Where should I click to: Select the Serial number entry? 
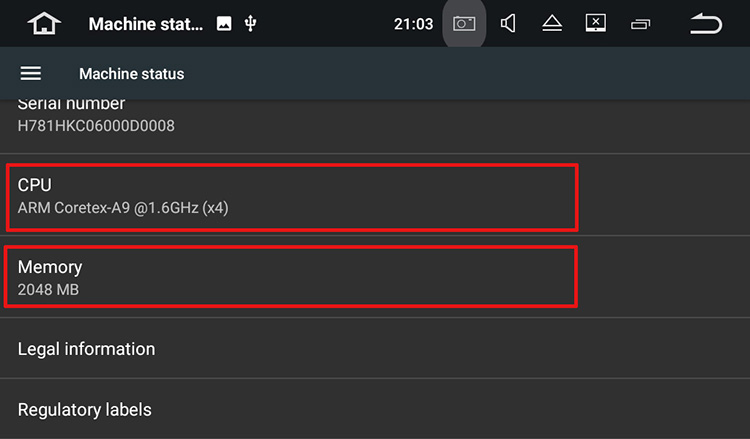click(72, 104)
